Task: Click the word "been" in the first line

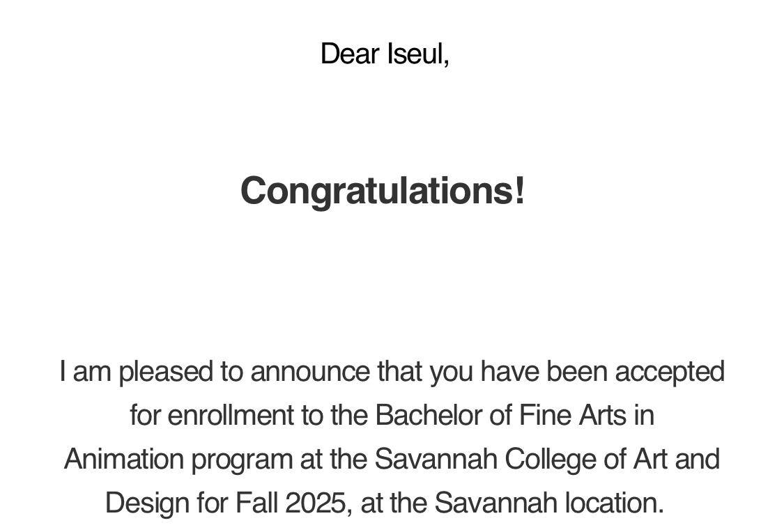Action: click(577, 372)
